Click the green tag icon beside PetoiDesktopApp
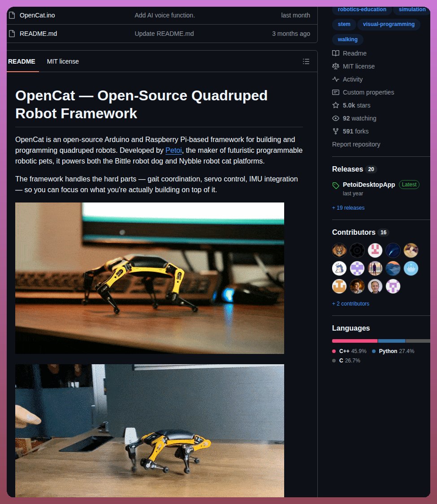The width and height of the screenshot is (437, 504). coord(335,185)
